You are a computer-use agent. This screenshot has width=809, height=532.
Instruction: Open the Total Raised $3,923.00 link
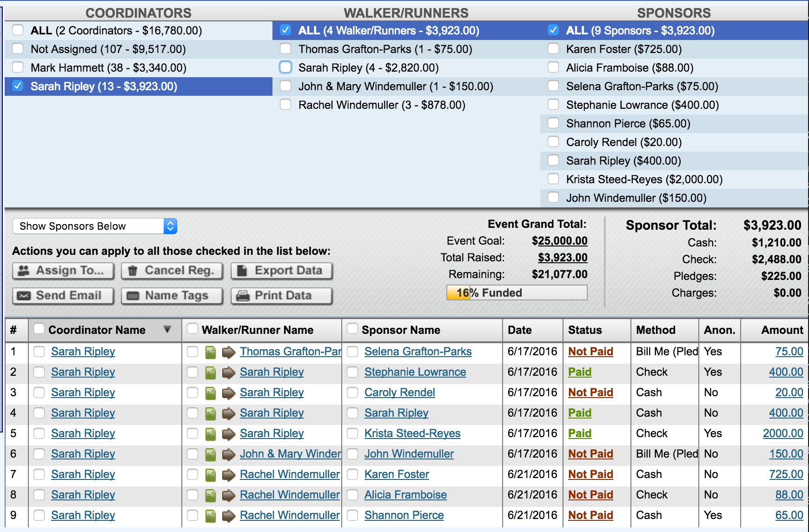click(x=563, y=258)
